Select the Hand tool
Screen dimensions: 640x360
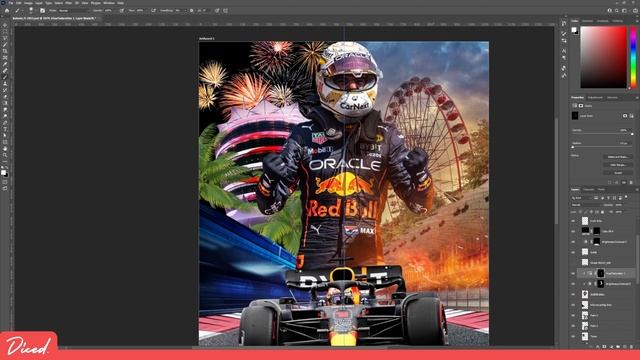[x=5, y=149]
